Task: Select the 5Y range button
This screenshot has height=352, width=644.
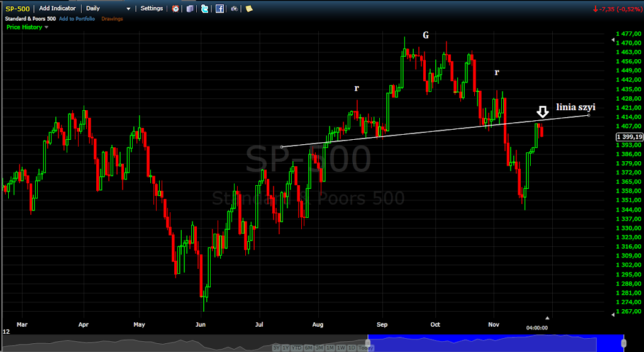Action: [x=277, y=348]
